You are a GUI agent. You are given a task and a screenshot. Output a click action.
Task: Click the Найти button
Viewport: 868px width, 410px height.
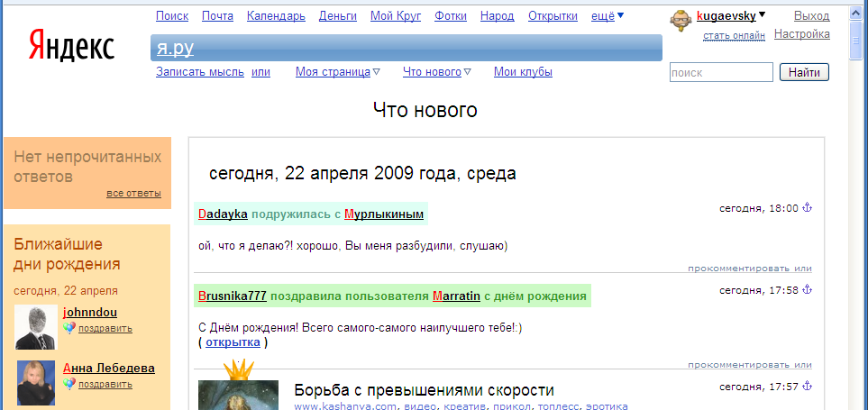[804, 72]
